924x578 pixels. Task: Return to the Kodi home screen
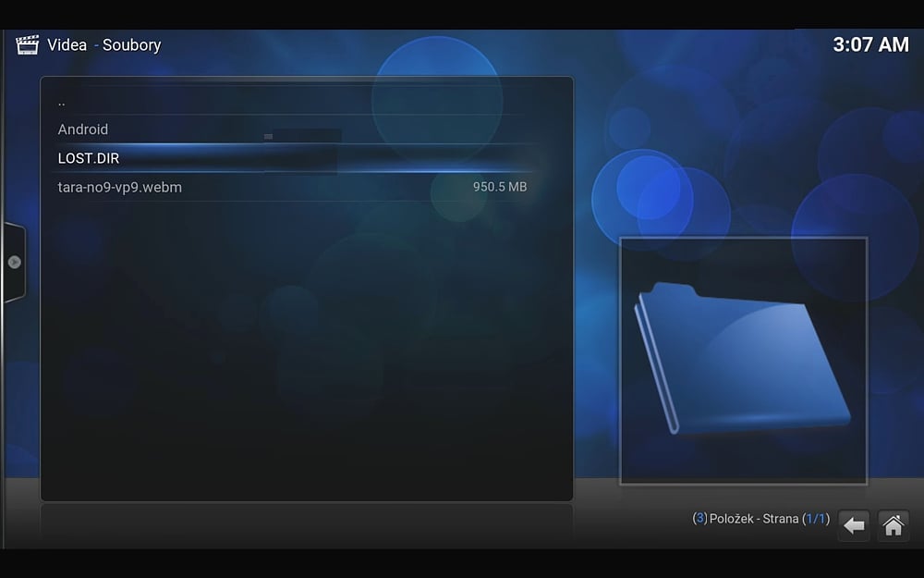[894, 525]
